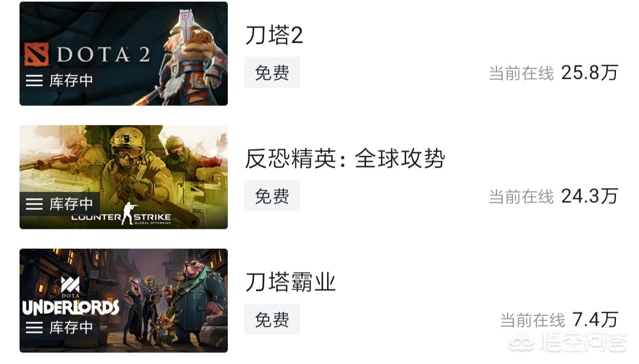Open the Dota 2 game thumbnail
The height and width of the screenshot is (364, 639).
pos(124,54)
